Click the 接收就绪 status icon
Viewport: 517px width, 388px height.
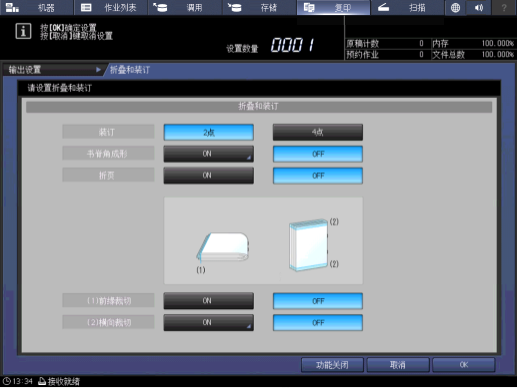tap(42, 381)
